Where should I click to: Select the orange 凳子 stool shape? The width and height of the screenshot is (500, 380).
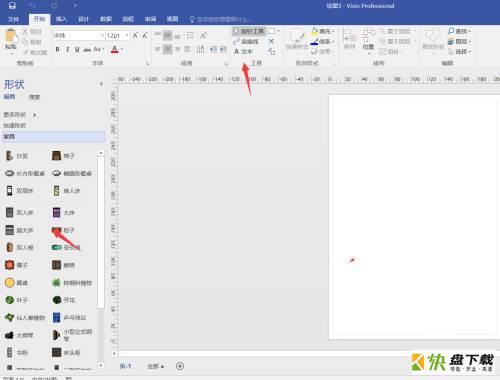pyautogui.click(x=17, y=265)
